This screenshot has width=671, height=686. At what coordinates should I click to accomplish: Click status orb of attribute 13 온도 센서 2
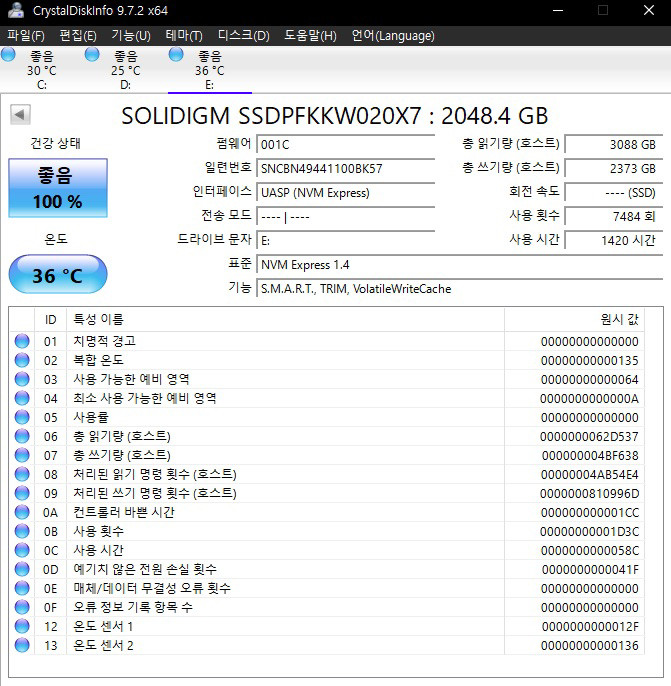tap(22, 645)
